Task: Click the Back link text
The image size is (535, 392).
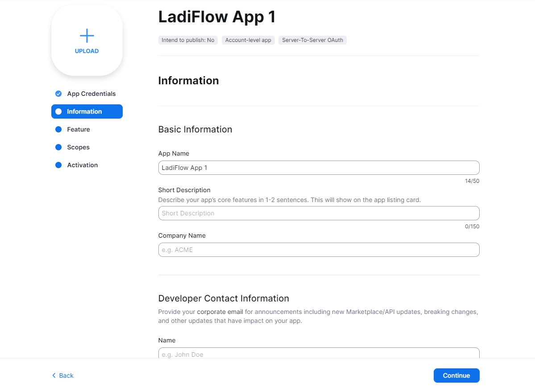Action: 66,375
